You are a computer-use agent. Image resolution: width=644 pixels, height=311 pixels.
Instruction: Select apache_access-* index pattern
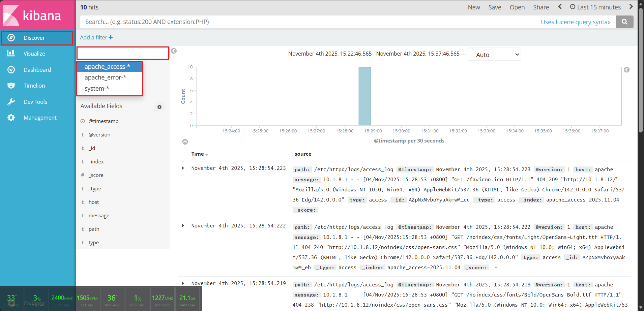point(110,67)
